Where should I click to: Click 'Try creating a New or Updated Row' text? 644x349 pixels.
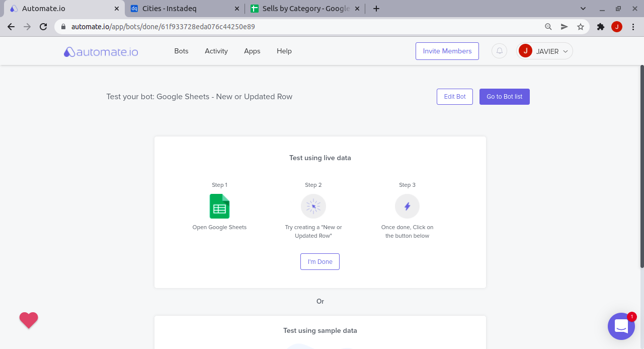(313, 232)
